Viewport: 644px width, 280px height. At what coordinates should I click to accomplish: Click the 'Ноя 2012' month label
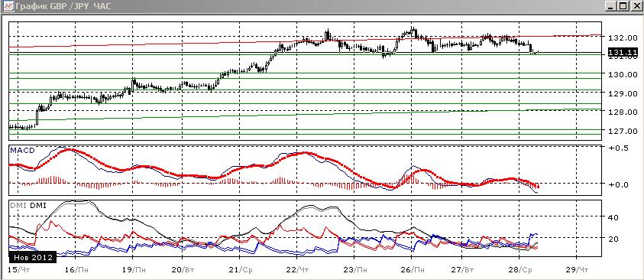click(x=33, y=257)
